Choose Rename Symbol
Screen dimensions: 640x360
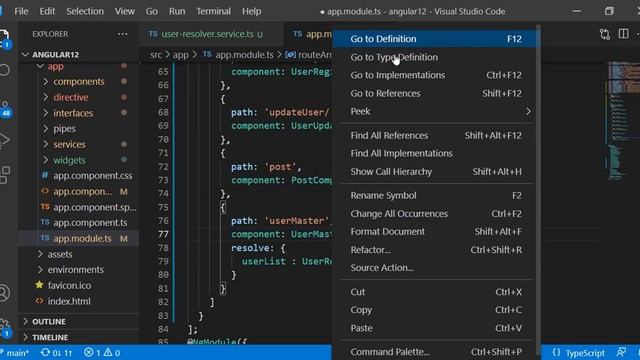[436, 196]
